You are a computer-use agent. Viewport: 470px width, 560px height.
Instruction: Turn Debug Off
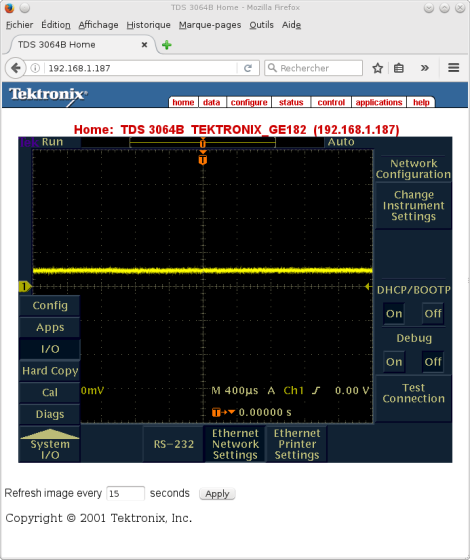(433, 362)
